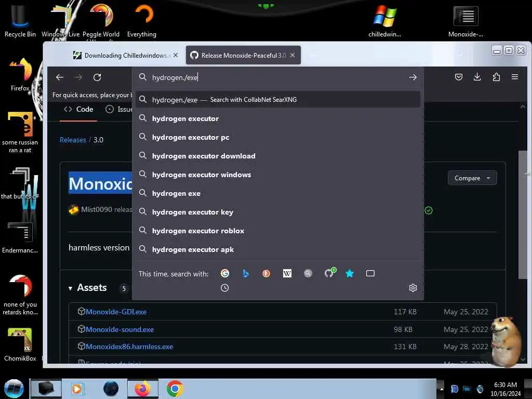Click inside the address bar text field
This screenshot has width=532, height=399.
(x=278, y=77)
